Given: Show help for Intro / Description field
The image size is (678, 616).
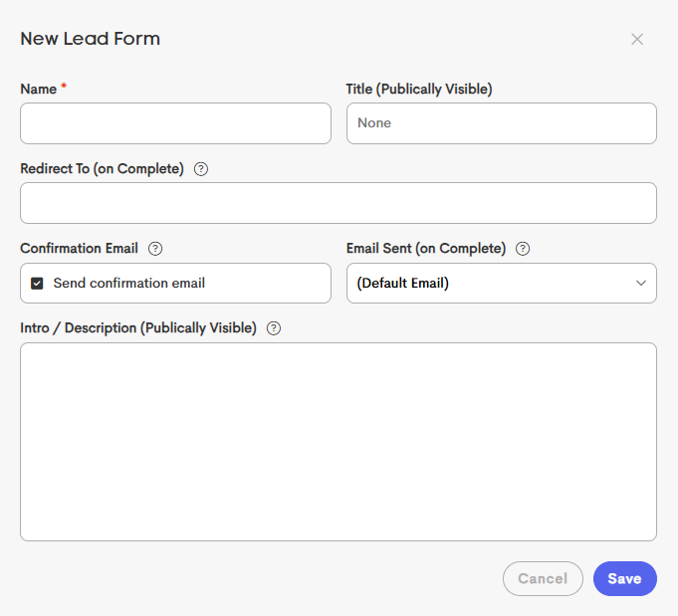Looking at the screenshot, I should [274, 328].
